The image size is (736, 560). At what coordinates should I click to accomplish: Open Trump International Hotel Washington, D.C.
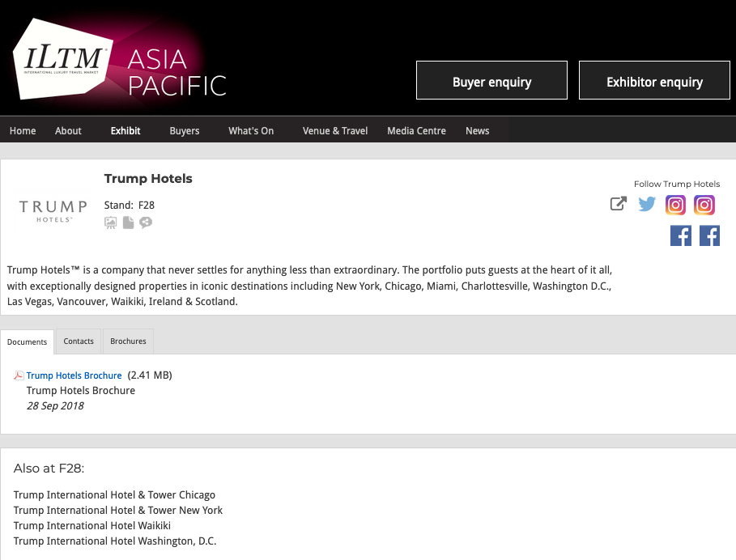click(115, 541)
